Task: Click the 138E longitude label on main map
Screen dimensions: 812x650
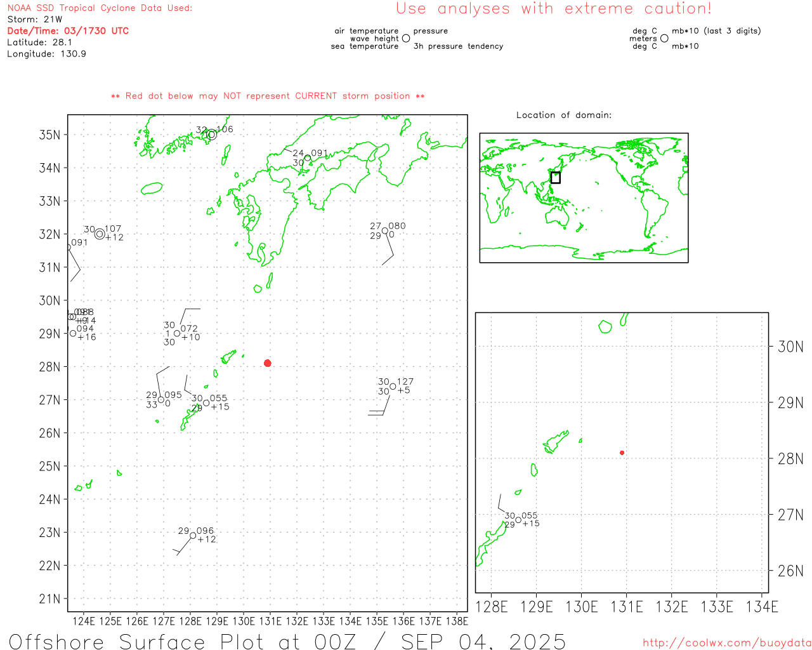Action: (x=457, y=621)
